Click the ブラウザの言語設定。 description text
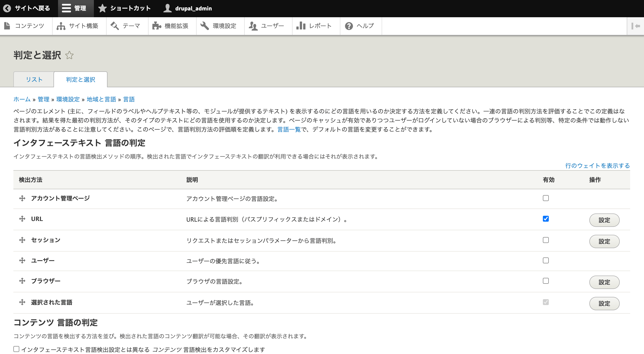 tap(215, 281)
